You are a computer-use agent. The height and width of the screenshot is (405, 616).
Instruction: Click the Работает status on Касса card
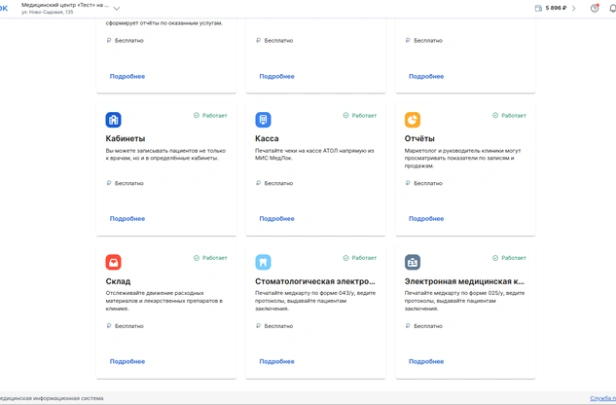(361, 115)
